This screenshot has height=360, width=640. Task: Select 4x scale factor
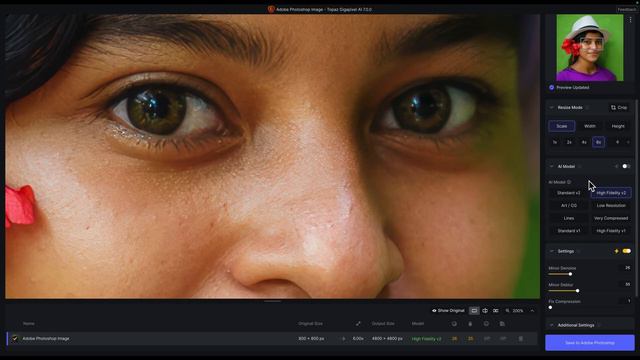[584, 142]
